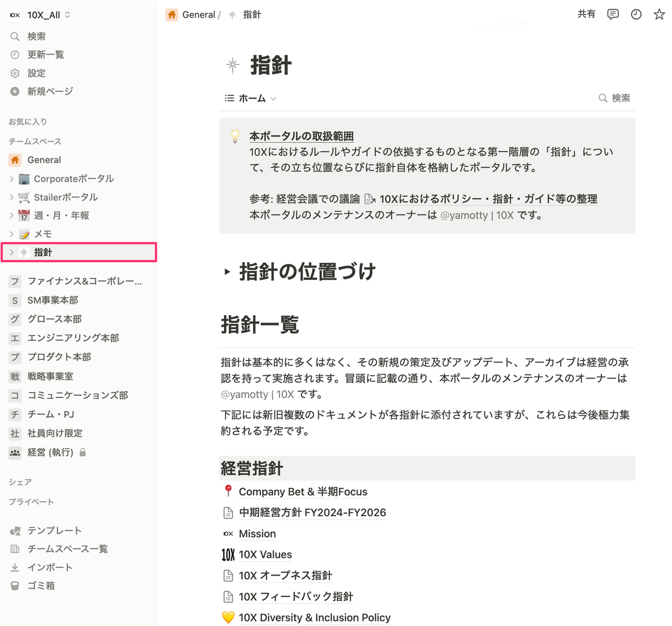Click the magnifier icon beside 検索 in sidebar
Viewport: 672px width, 626px height.
pyautogui.click(x=15, y=36)
